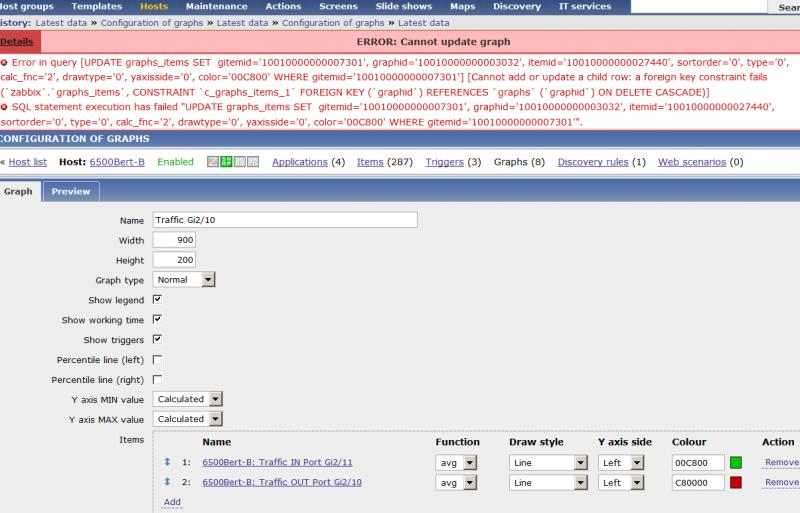Click the colour field containing C80000
This screenshot has height=513, width=800.
pos(698,483)
